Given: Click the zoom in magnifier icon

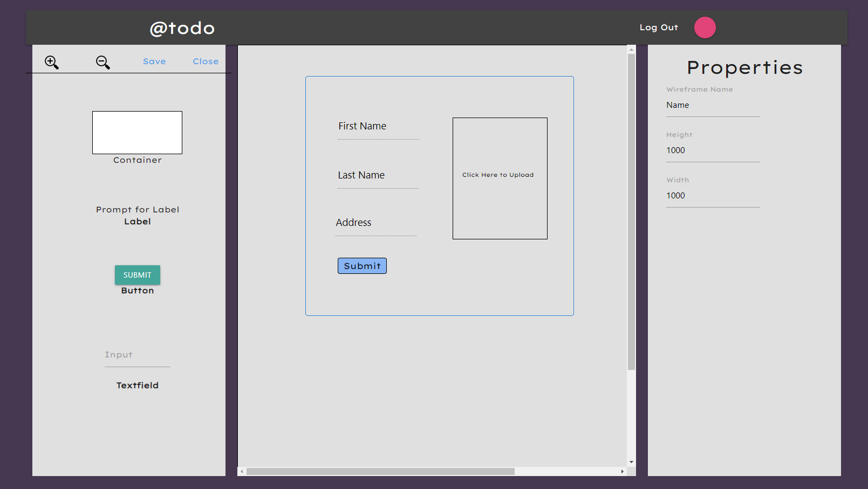Looking at the screenshot, I should [x=52, y=63].
